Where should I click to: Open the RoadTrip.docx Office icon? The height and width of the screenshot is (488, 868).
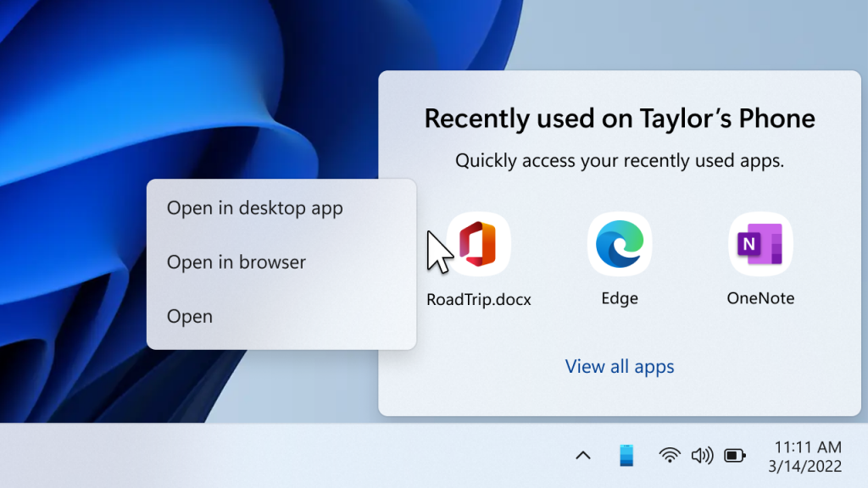[x=479, y=244]
